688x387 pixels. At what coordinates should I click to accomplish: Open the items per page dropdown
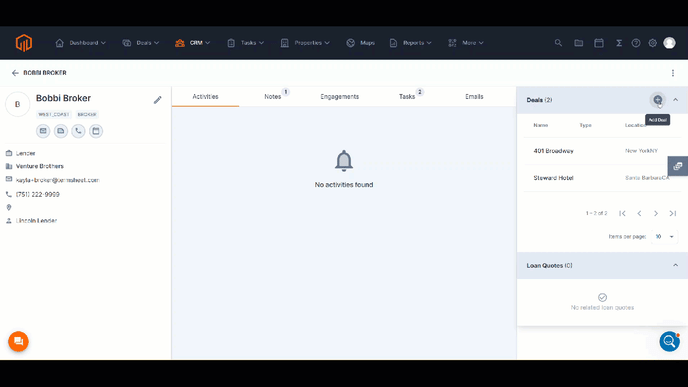point(664,236)
